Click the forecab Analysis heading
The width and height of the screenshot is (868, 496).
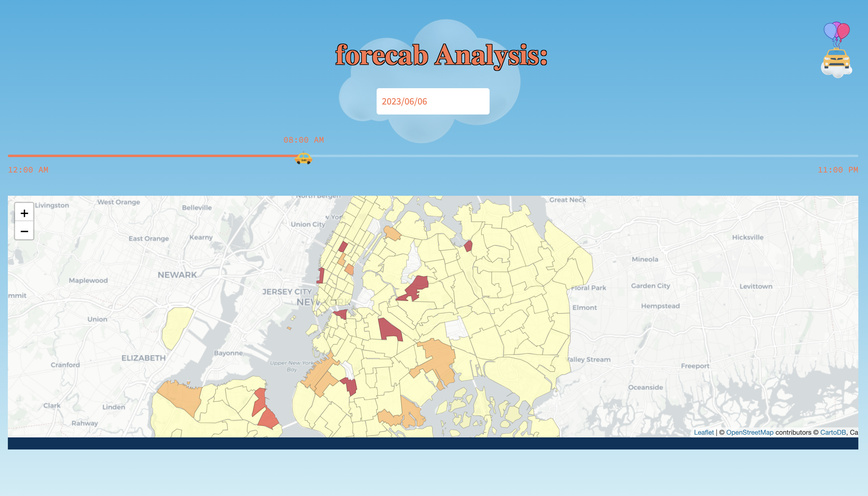click(441, 55)
